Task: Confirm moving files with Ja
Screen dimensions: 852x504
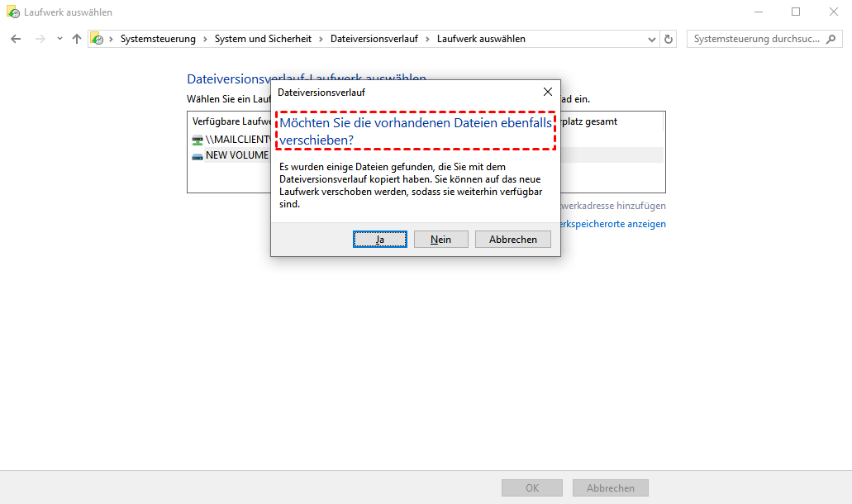Action: pos(379,239)
